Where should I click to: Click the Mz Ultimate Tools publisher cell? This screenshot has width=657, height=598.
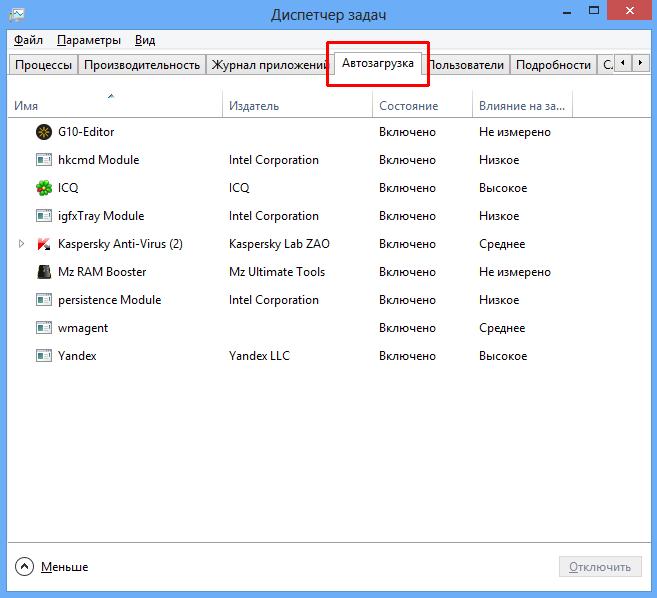[277, 272]
